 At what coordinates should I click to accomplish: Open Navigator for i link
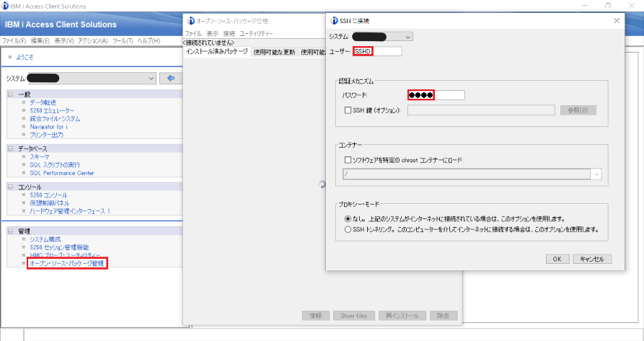(x=48, y=127)
